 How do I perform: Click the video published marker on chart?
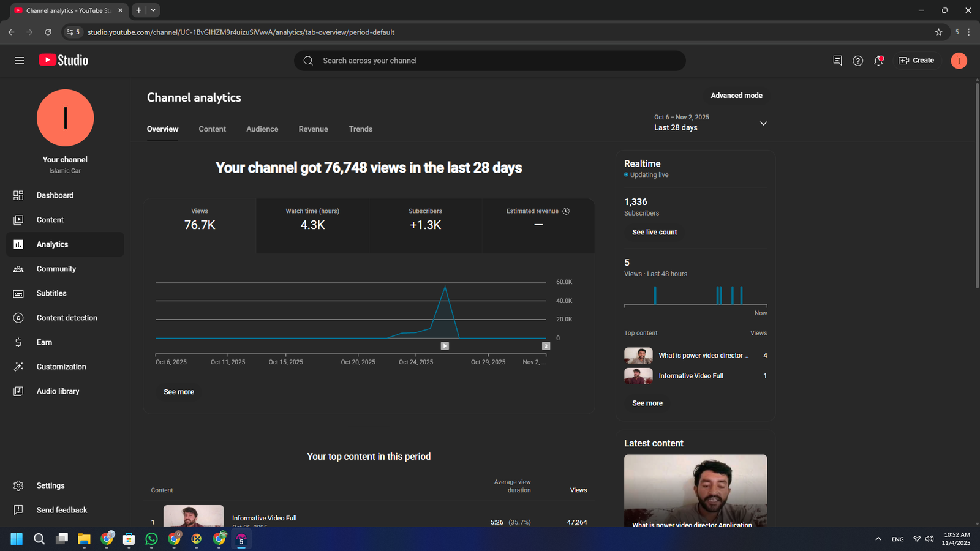click(x=445, y=346)
